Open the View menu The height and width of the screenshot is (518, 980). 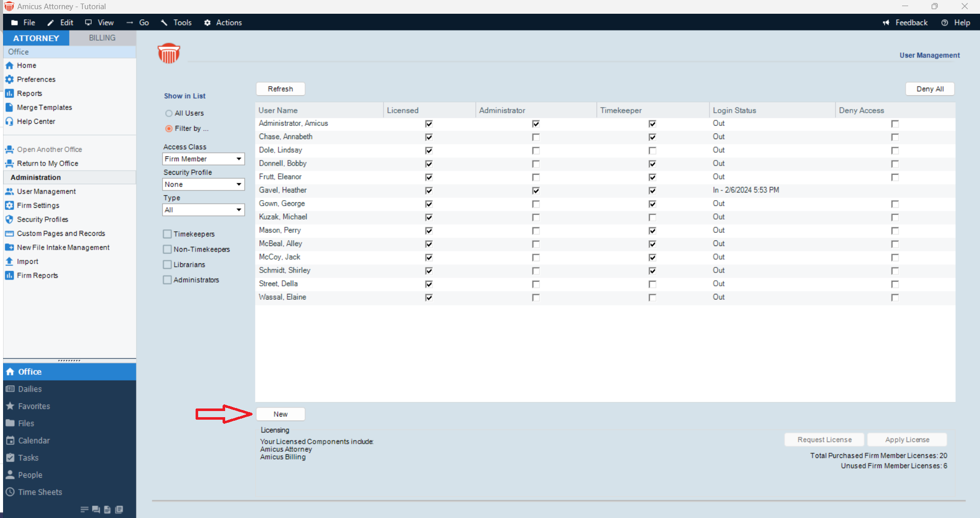(x=100, y=22)
